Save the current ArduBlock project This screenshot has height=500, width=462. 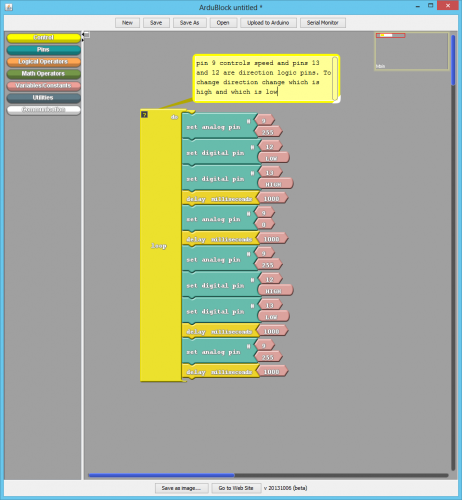pyautogui.click(x=156, y=23)
